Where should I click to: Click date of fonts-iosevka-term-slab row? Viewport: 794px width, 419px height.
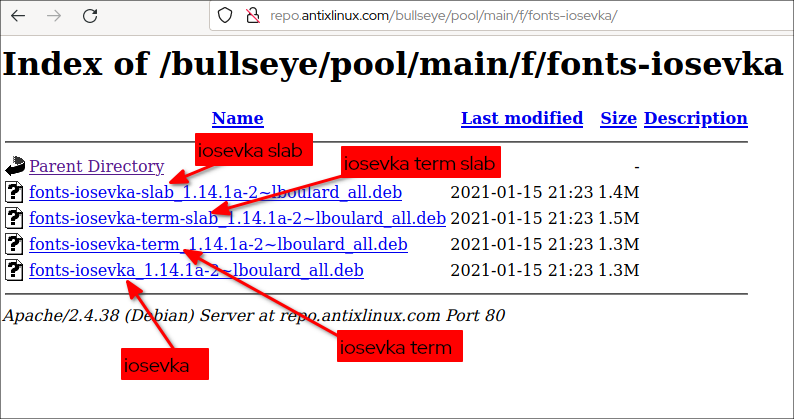tap(522, 218)
